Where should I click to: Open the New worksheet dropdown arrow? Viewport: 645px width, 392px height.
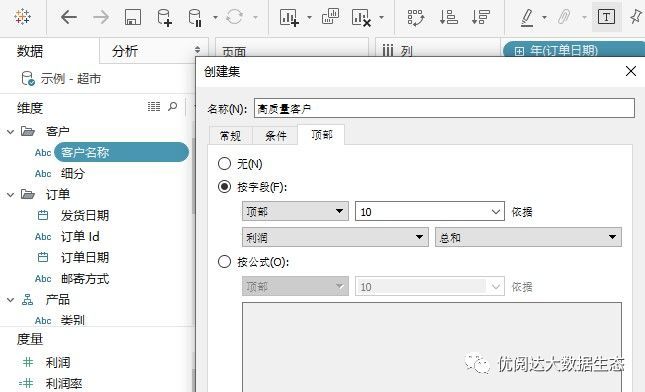[309, 18]
